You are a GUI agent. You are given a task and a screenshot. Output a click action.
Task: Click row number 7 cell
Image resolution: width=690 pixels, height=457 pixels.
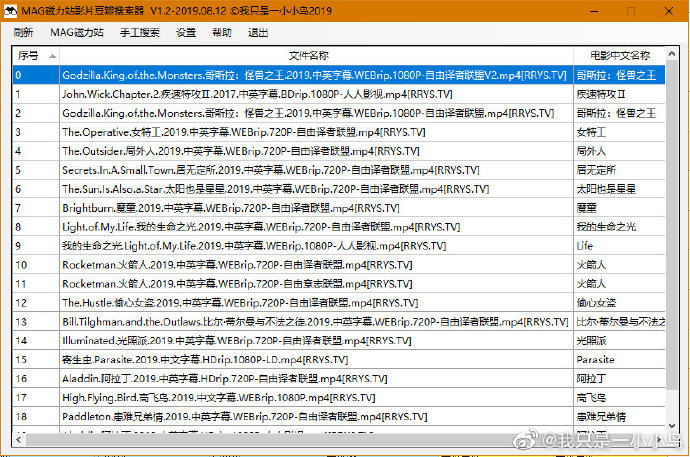coord(36,208)
